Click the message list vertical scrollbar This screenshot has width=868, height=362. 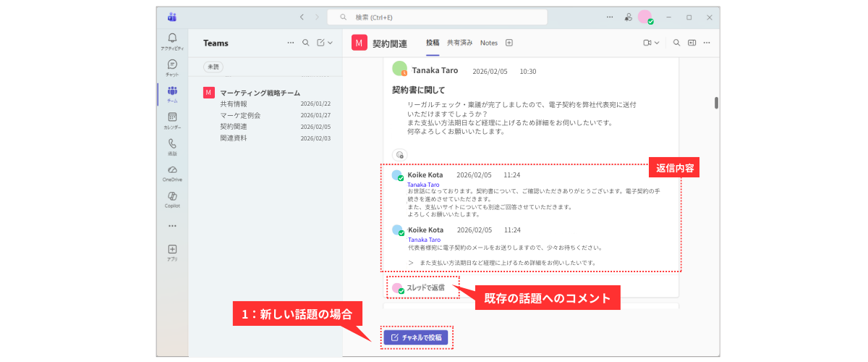[716, 103]
